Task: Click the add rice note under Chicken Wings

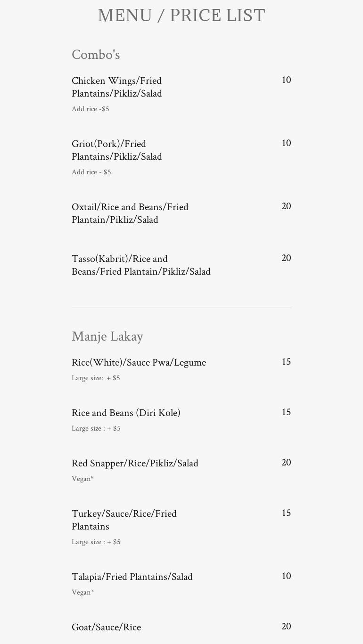Action: click(91, 109)
